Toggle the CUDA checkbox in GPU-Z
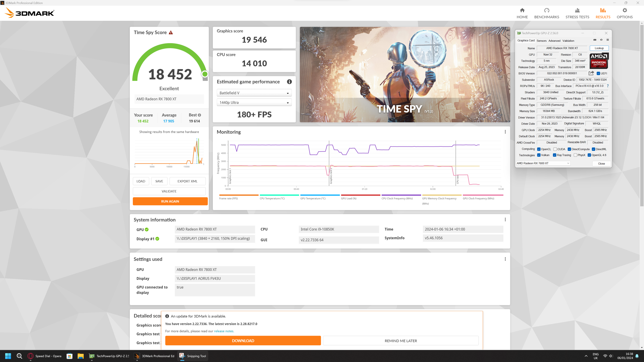Screen dimensions: 644x362 (x=555, y=149)
